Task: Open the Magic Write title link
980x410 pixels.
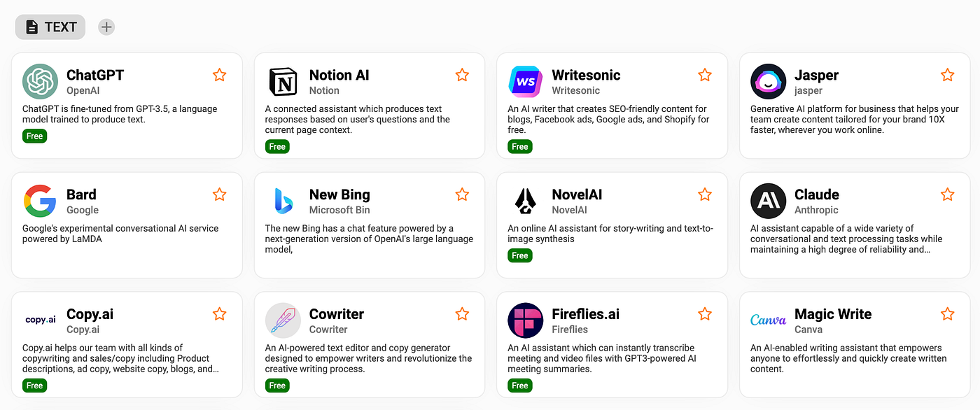Action: coord(833,314)
